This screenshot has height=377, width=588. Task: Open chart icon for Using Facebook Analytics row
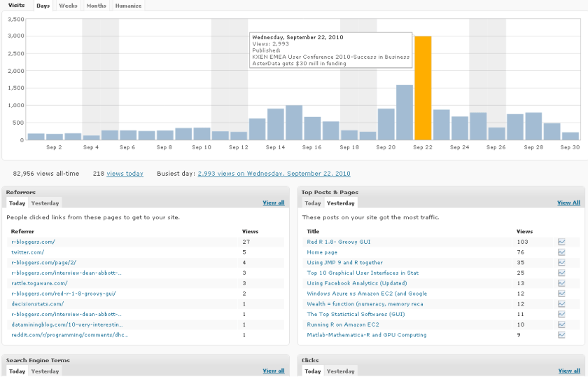click(x=561, y=283)
